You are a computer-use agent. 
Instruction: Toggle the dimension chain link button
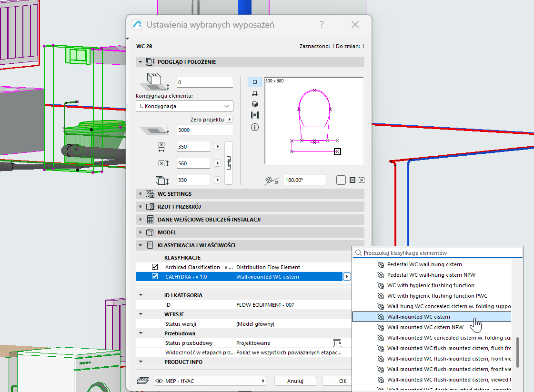229,163
